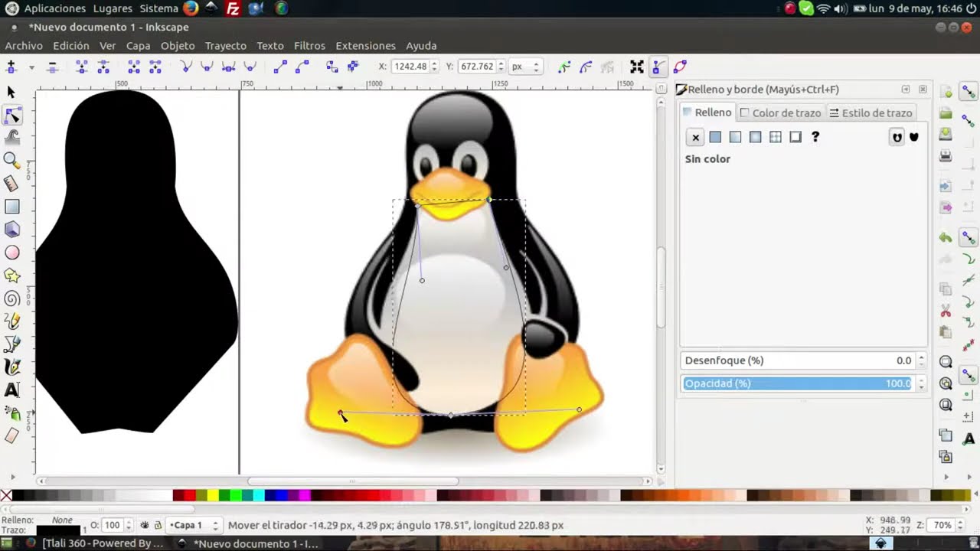The height and width of the screenshot is (551, 980).
Task: Toggle current layer visibility eye
Action: pos(144,525)
